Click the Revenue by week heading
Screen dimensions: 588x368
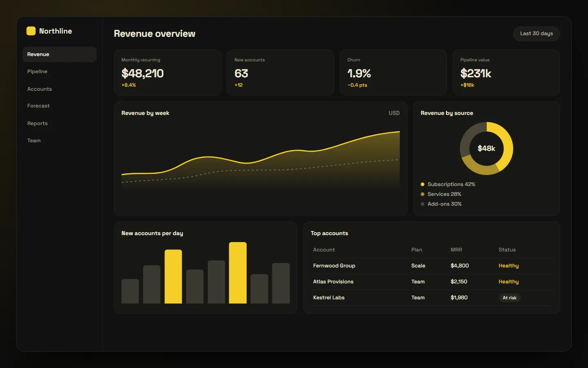145,113
